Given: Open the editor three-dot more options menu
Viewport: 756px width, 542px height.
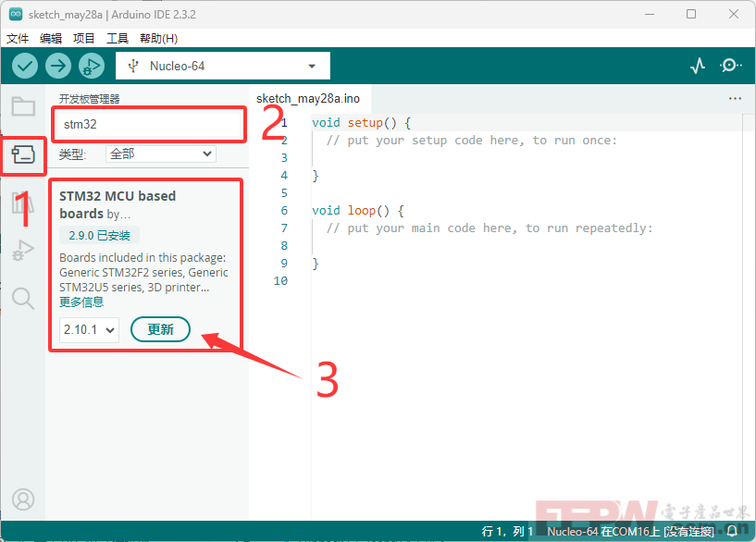Looking at the screenshot, I should 735,99.
